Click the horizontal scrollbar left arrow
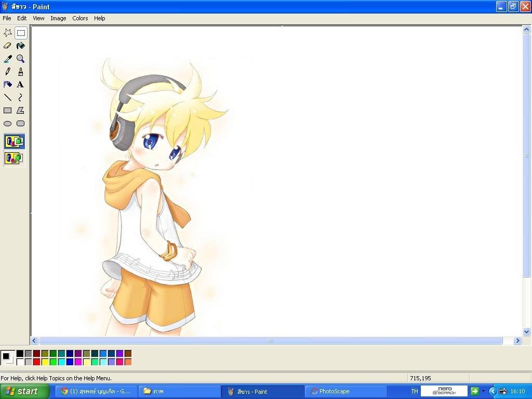The image size is (532, 399). [x=34, y=341]
